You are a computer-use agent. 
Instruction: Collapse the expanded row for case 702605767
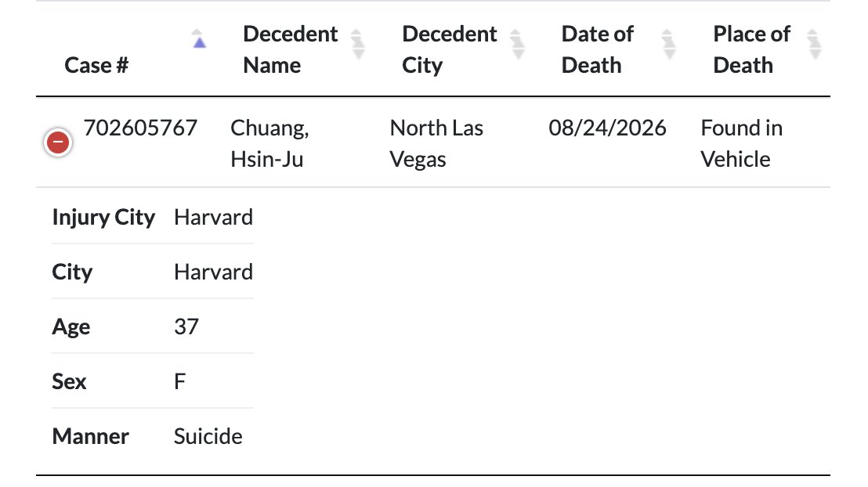tap(57, 142)
